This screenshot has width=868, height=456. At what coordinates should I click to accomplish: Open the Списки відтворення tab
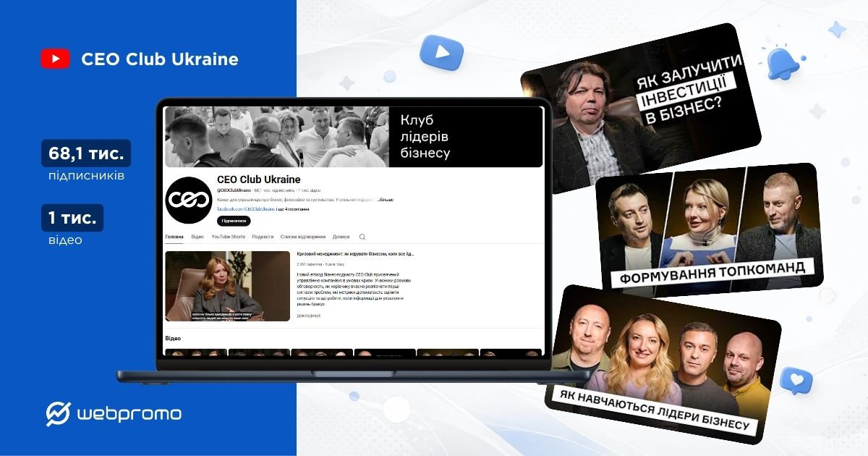pos(303,237)
